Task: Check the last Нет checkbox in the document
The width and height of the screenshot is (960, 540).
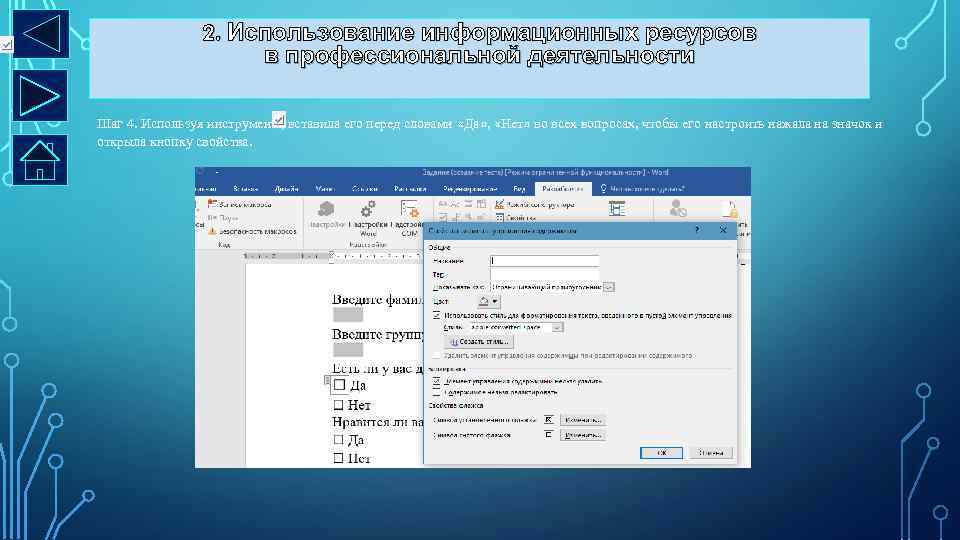Action: 339,458
